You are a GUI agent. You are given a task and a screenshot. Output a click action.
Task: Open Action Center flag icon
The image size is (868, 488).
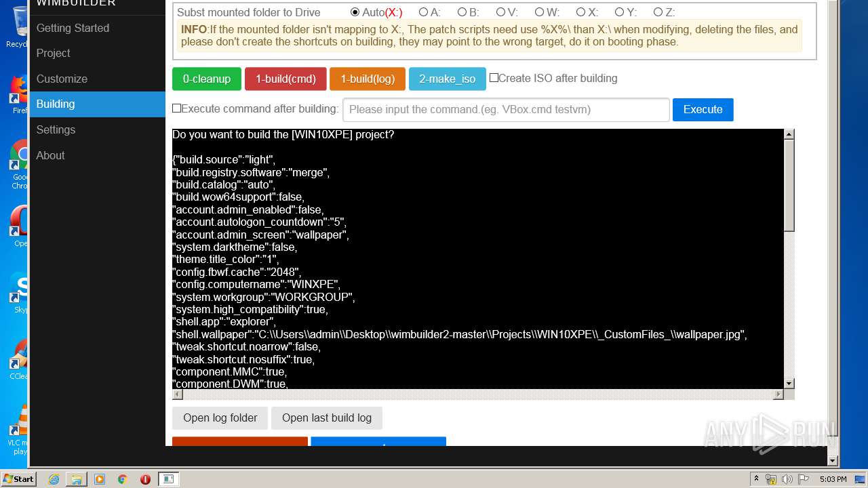point(804,479)
